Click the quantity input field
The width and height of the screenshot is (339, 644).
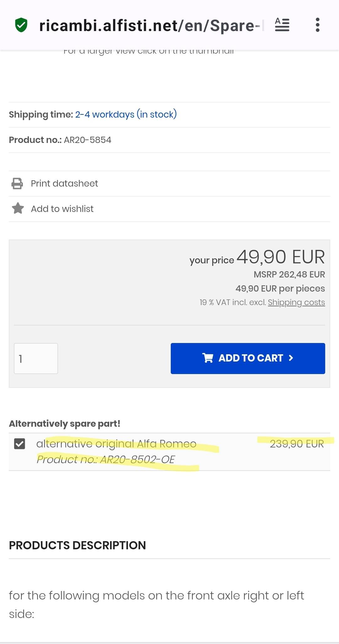click(x=36, y=358)
